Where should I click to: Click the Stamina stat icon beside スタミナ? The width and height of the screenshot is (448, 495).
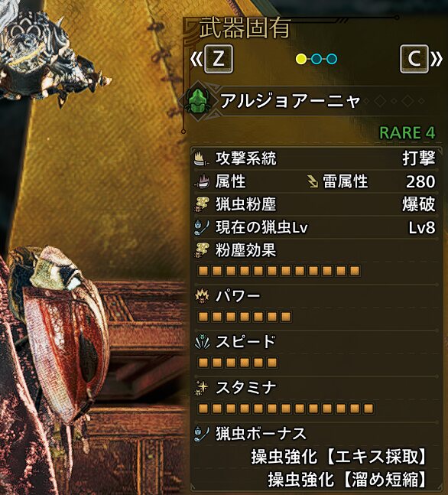click(x=202, y=388)
